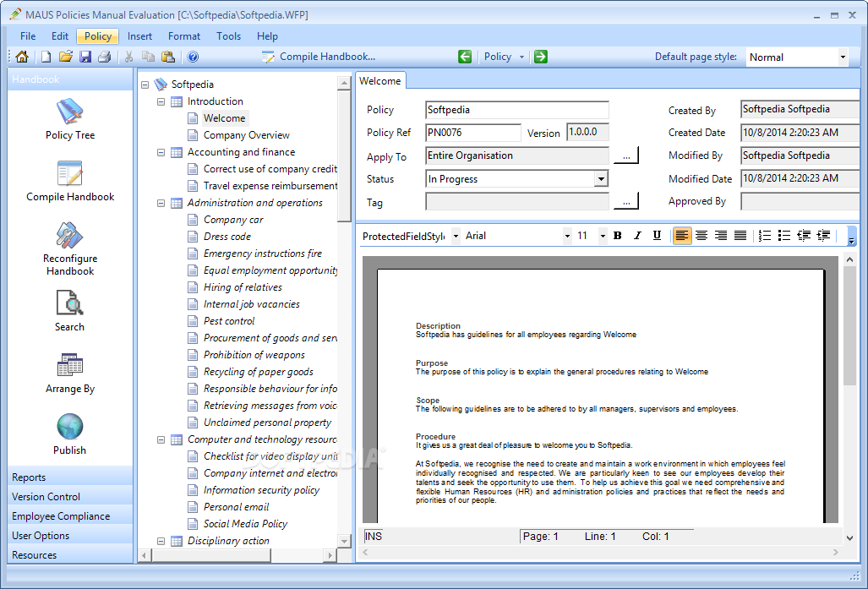Open the File menu
868x589 pixels.
tap(28, 36)
